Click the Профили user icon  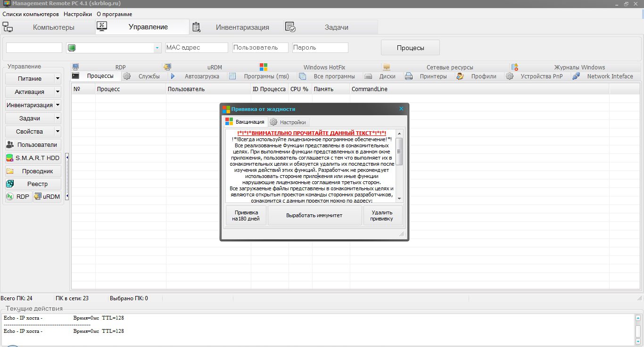[x=460, y=76]
